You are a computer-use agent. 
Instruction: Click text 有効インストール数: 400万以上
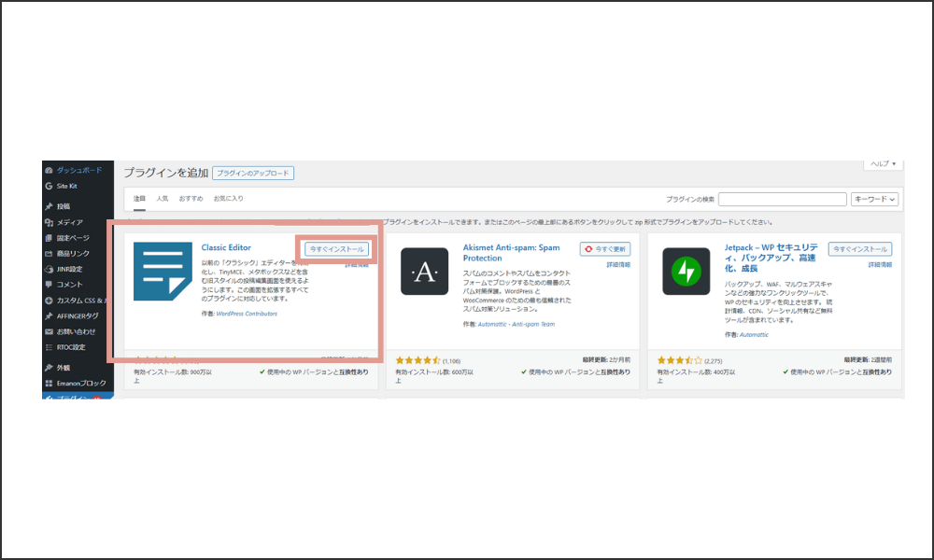[x=696, y=376]
